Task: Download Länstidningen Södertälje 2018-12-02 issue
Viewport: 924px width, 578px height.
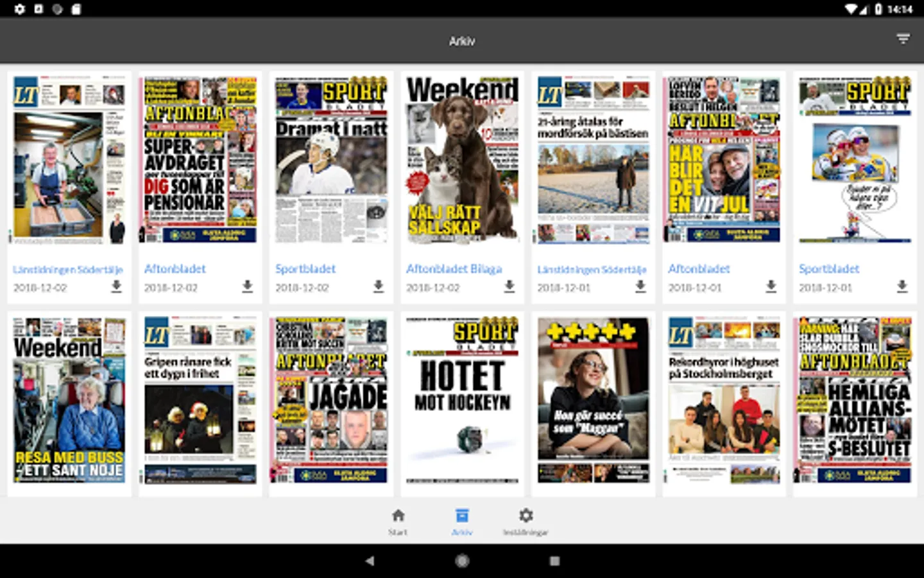Action: [x=116, y=286]
